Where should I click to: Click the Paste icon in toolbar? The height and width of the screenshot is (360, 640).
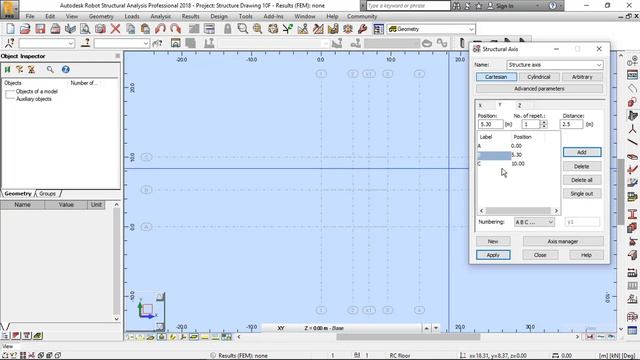coord(145,29)
